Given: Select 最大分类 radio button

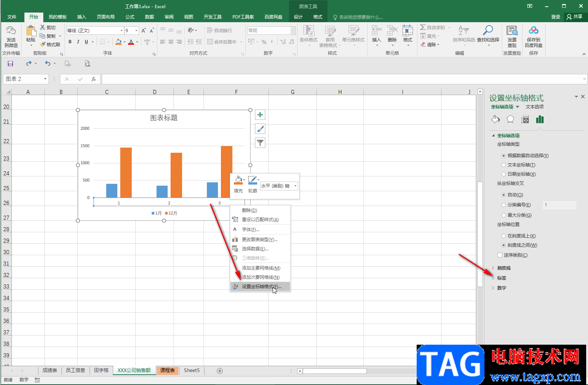Looking at the screenshot, I should pos(503,215).
